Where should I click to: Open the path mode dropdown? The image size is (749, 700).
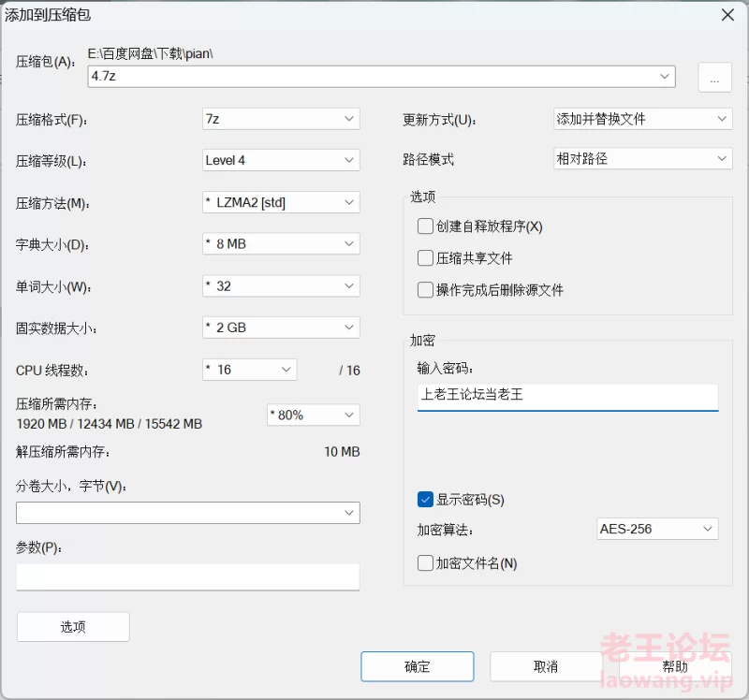(642, 159)
